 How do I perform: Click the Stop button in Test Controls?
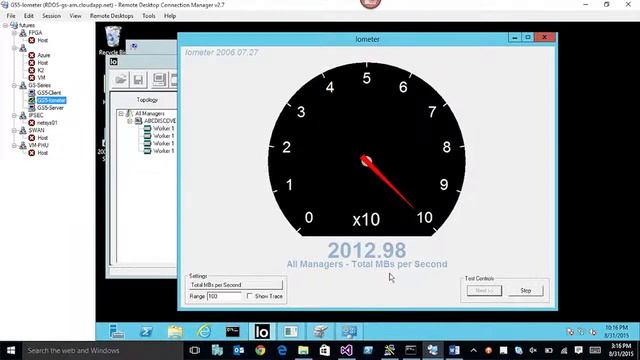[x=525, y=291]
